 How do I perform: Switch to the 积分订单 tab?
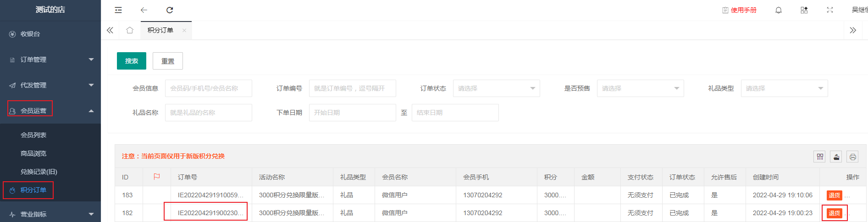(x=160, y=30)
